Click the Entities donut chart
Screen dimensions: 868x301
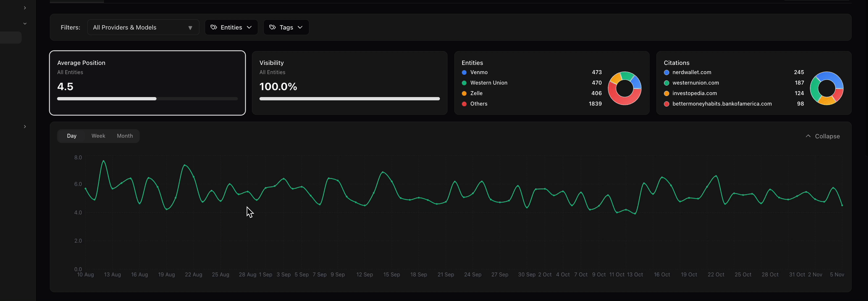[x=625, y=88]
